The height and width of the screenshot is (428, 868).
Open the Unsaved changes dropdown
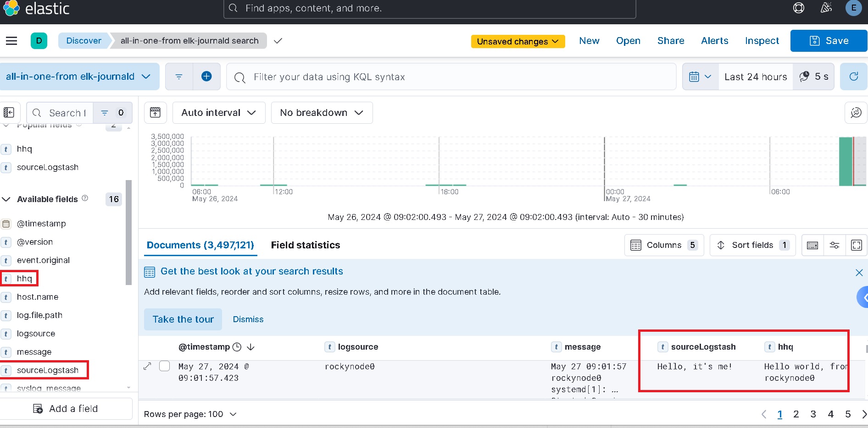[x=518, y=41]
